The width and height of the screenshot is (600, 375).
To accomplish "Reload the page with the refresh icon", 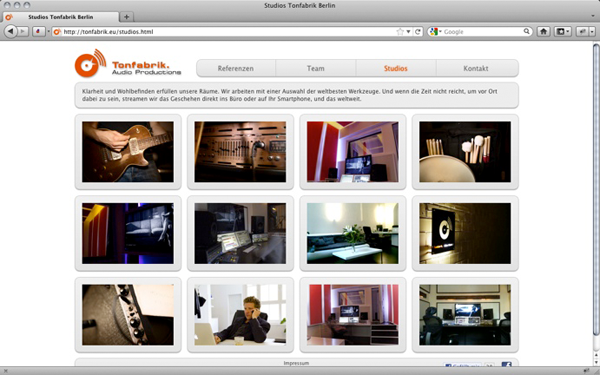I will 418,32.
